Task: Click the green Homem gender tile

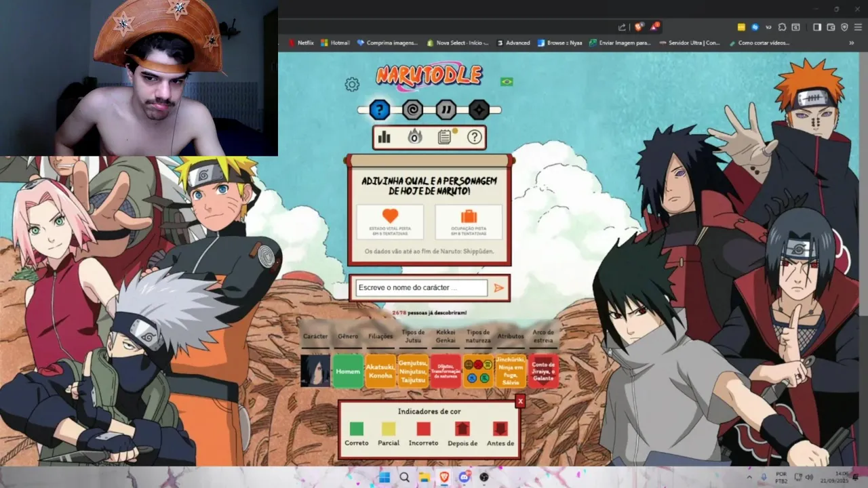Action: click(x=348, y=371)
